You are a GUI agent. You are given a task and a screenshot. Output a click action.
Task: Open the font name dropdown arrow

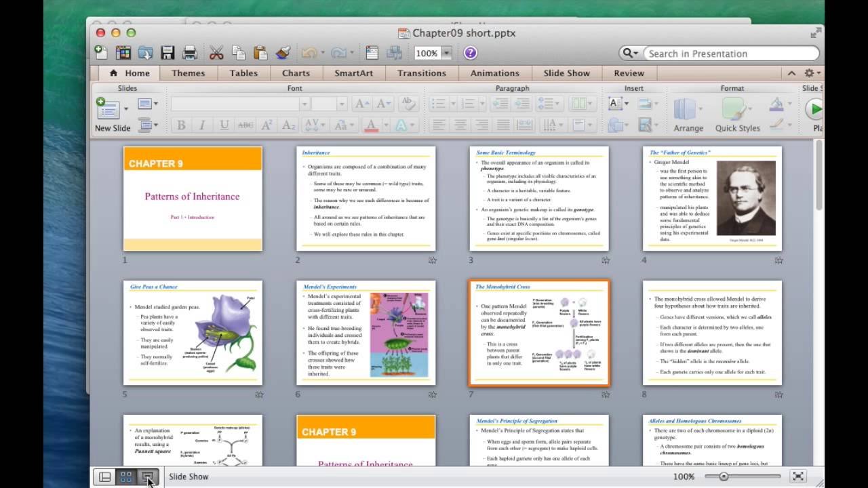(x=304, y=104)
